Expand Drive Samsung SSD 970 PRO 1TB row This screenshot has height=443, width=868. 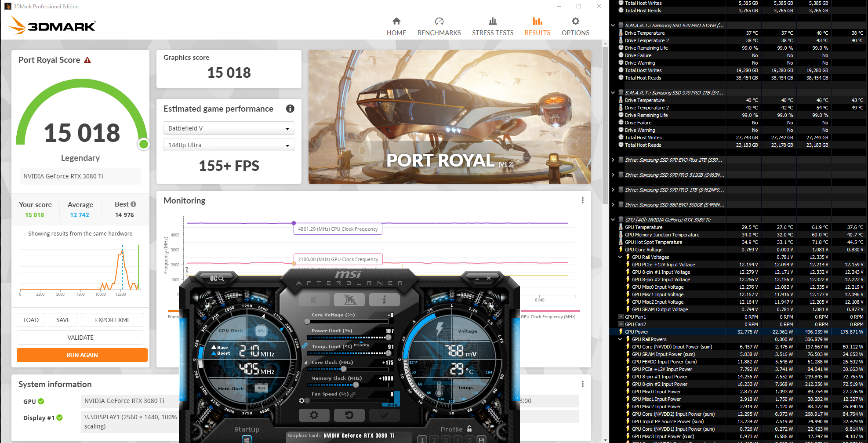click(x=613, y=190)
